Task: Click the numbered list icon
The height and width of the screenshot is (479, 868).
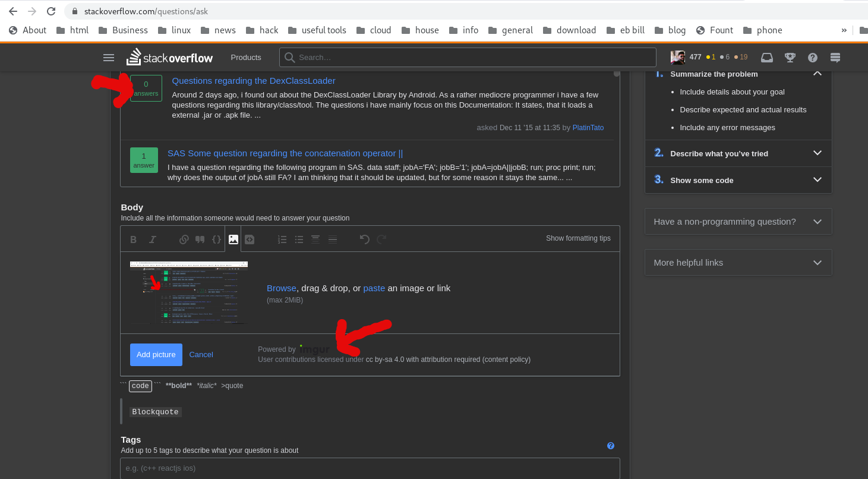Action: [282, 239]
